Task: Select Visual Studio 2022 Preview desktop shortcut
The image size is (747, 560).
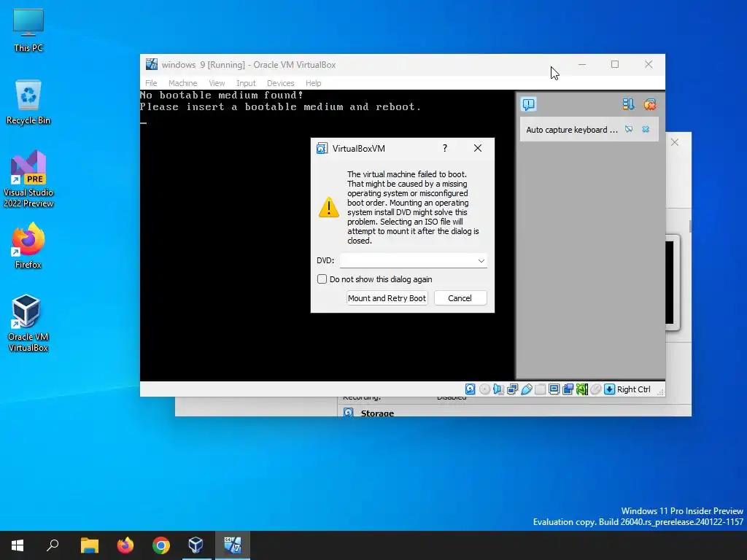Action: [x=28, y=179]
